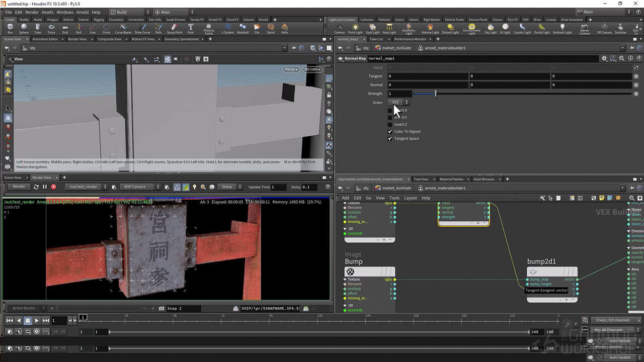Uncheck the Color To Signed checkbox
The height and width of the screenshot is (362, 644).
pyautogui.click(x=390, y=132)
